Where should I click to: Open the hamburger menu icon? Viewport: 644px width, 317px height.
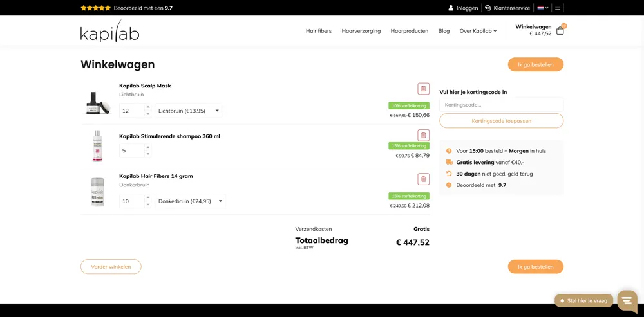pos(557,8)
